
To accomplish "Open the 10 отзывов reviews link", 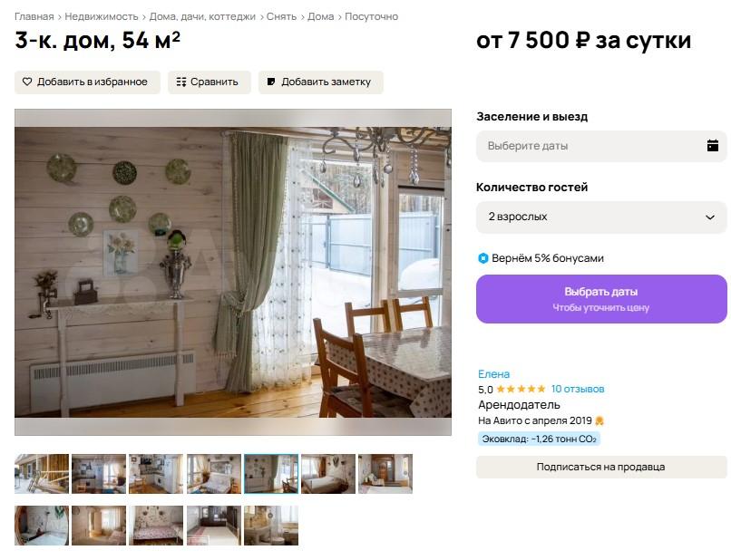I will (x=578, y=389).
